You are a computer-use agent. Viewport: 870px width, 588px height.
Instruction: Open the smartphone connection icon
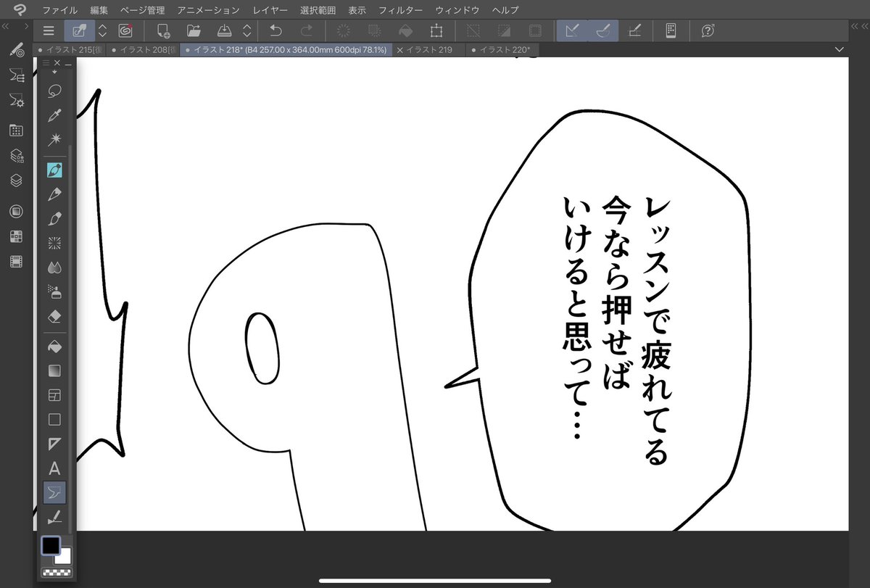point(671,30)
